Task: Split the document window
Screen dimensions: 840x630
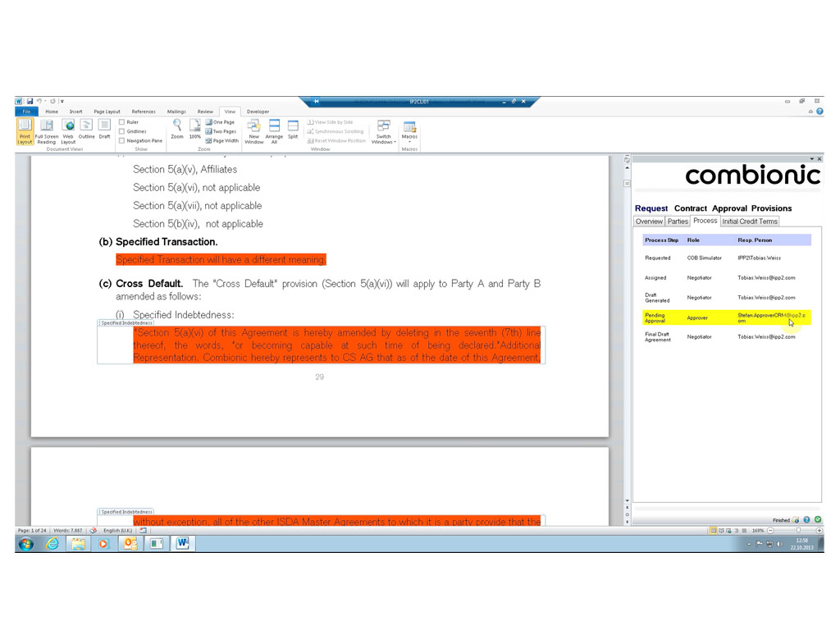Action: 293,130
